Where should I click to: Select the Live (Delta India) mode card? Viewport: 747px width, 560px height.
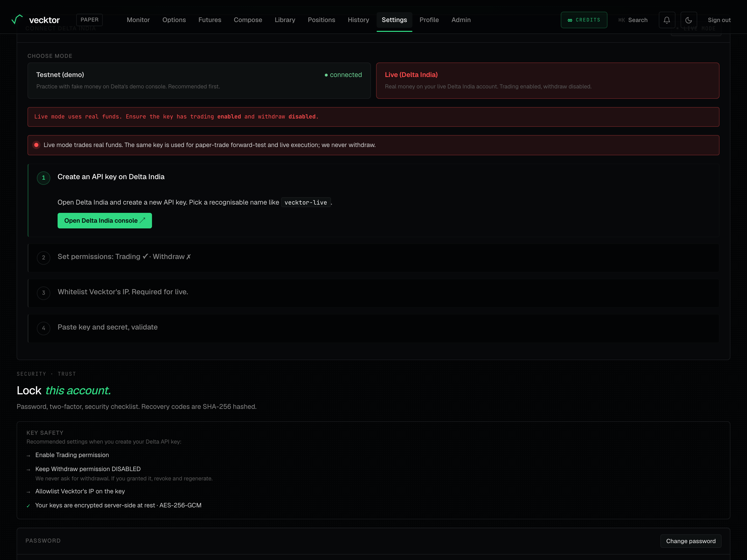pos(548,80)
